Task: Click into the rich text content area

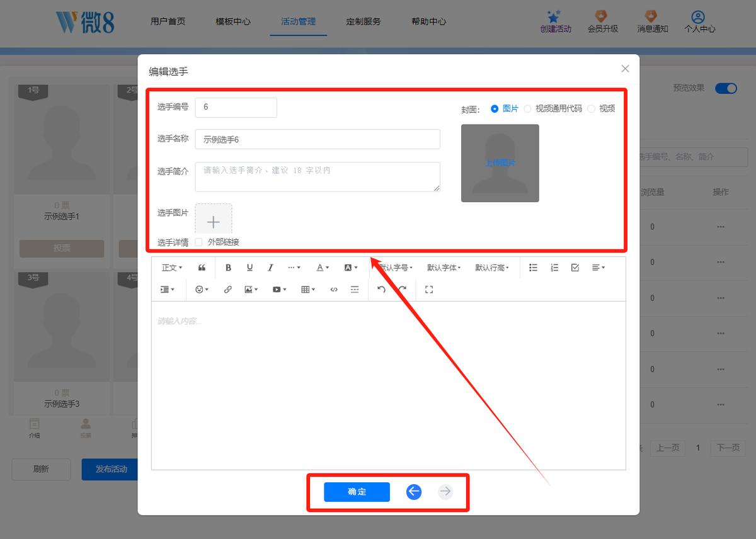Action: [x=389, y=385]
